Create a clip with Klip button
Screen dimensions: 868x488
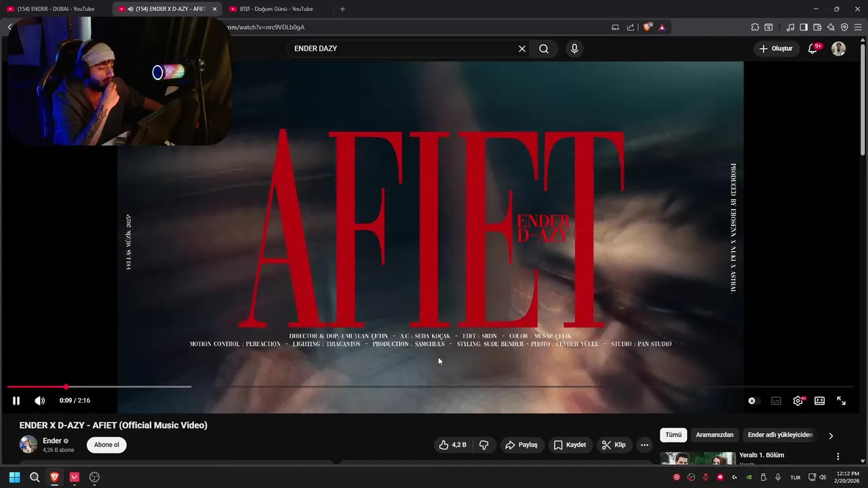pyautogui.click(x=614, y=445)
